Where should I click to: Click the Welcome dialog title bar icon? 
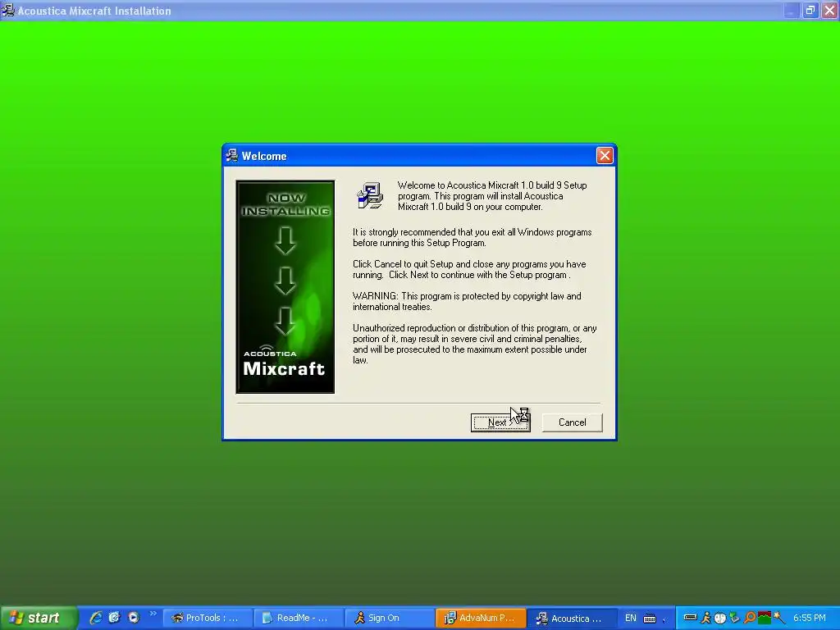(231, 156)
